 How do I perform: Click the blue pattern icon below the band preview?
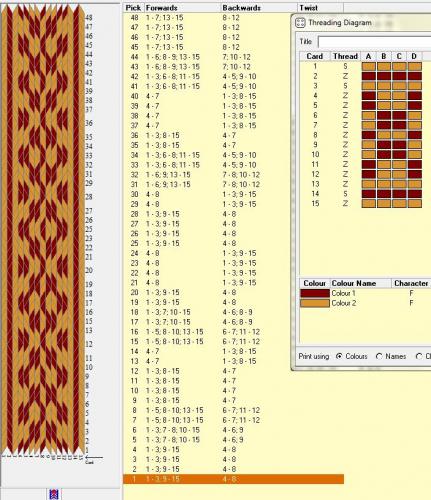(x=54, y=494)
